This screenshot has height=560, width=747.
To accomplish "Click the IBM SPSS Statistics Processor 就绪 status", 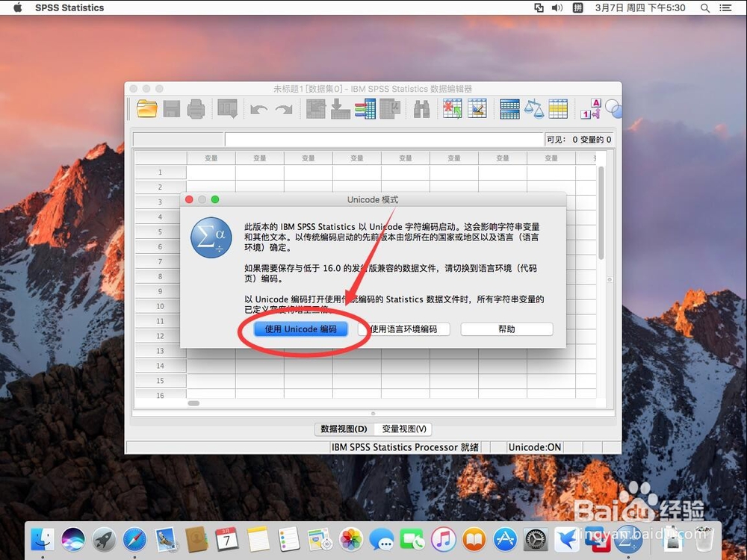I will (405, 447).
